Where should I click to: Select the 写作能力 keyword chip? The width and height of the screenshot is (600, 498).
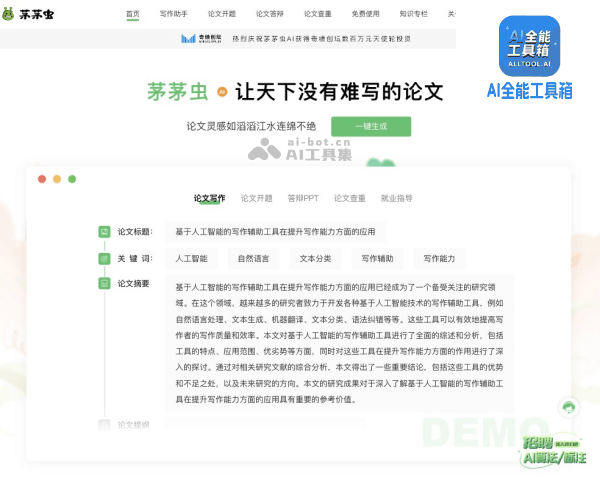[x=439, y=259]
